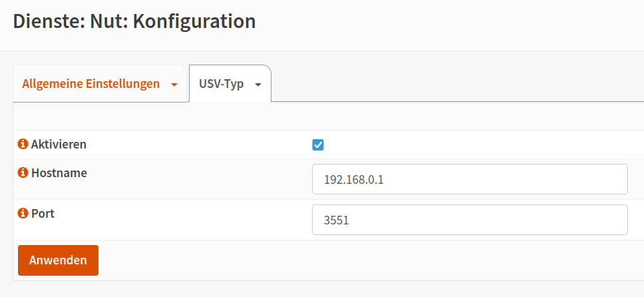
Task: Click the word Dienste in page heading
Action: 49,21
